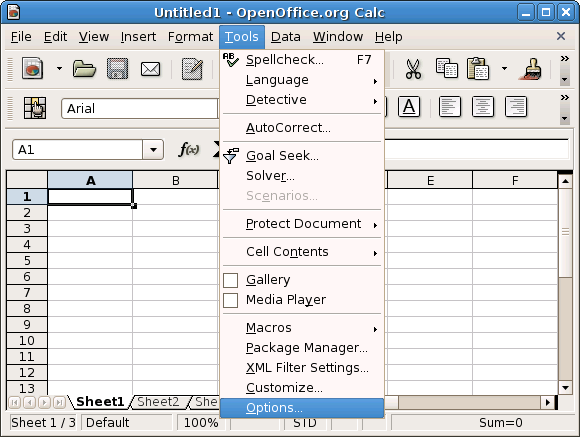Click the Align Left icon
This screenshot has height=437, width=580.
pos(449,107)
